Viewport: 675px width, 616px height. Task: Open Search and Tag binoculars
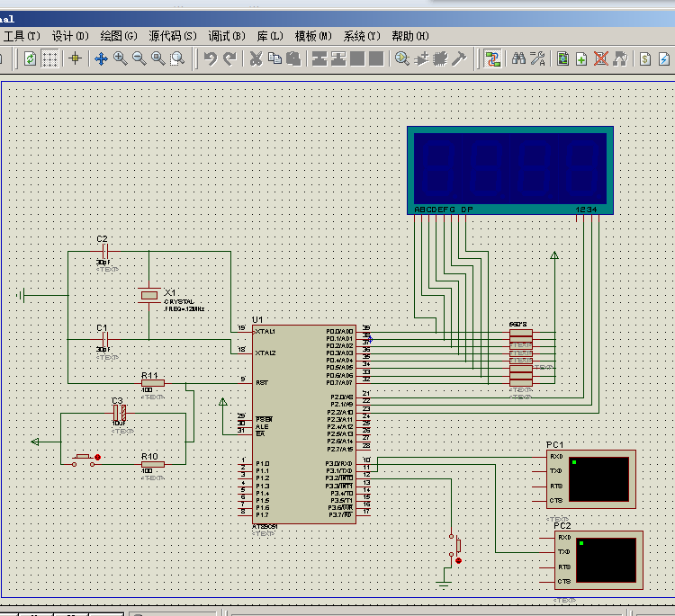pyautogui.click(x=518, y=58)
